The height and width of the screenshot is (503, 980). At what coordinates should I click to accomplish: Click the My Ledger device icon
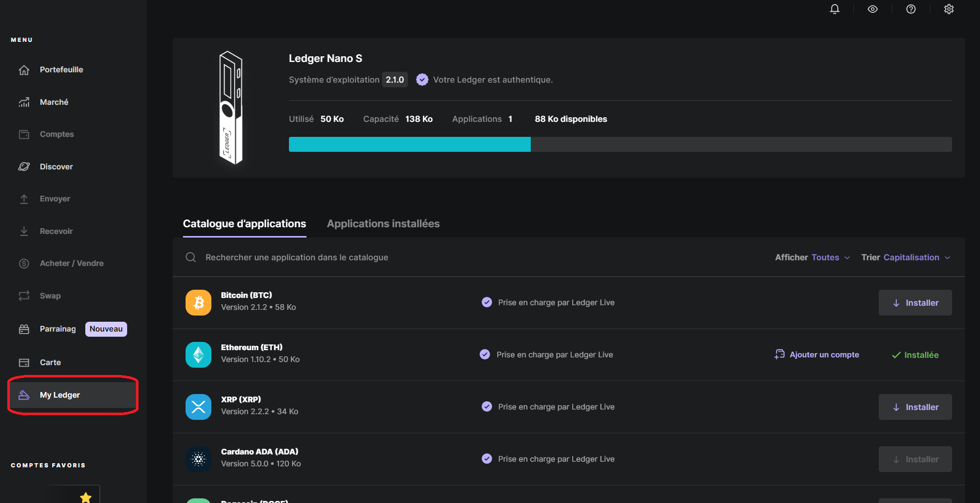(24, 395)
